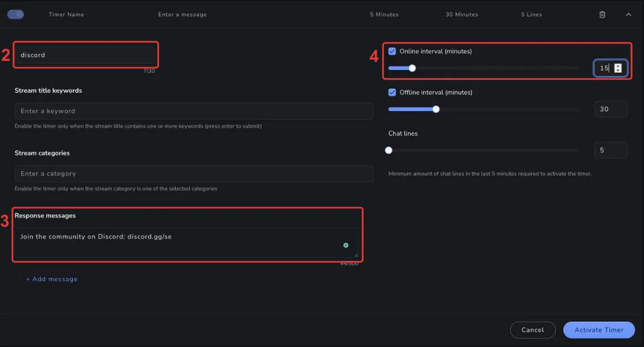
Task: Uncheck Online interval (minutes) checkbox
Action: (392, 51)
